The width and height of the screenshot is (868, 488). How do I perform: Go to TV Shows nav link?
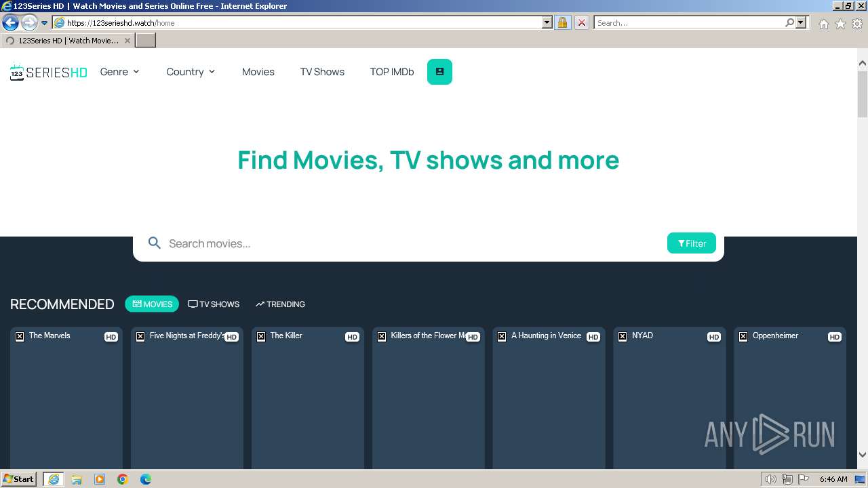point(322,72)
